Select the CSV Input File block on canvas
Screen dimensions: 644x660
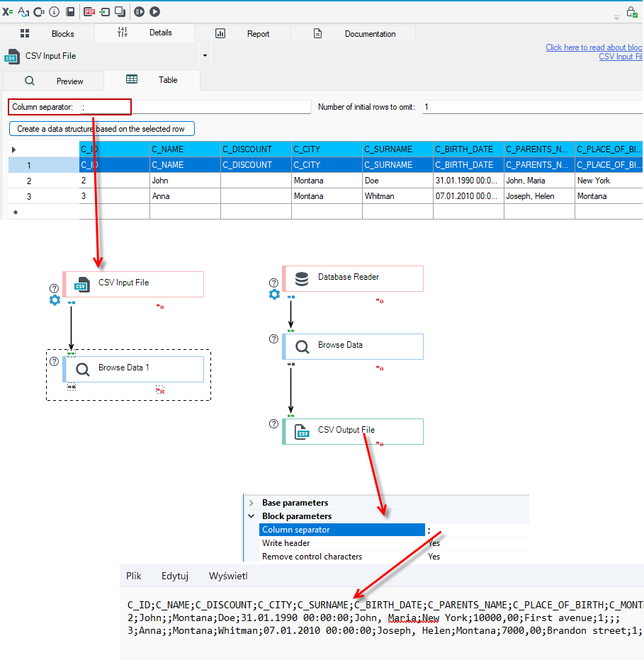coord(133,284)
